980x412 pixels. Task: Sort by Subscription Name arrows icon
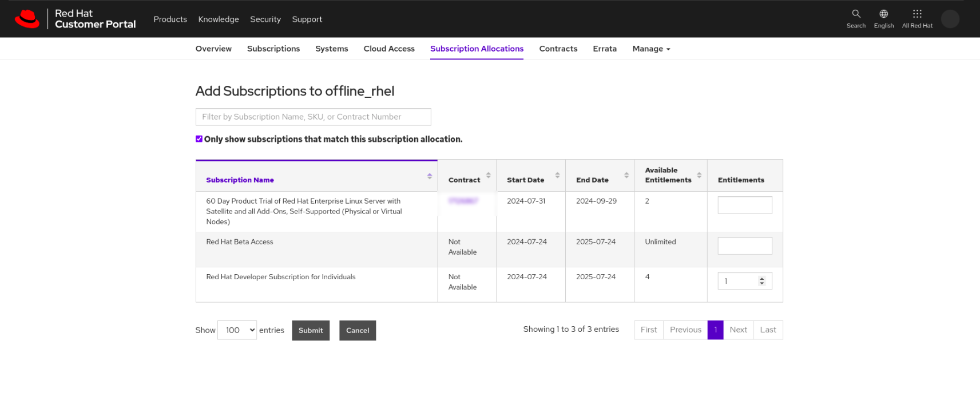pyautogui.click(x=430, y=176)
